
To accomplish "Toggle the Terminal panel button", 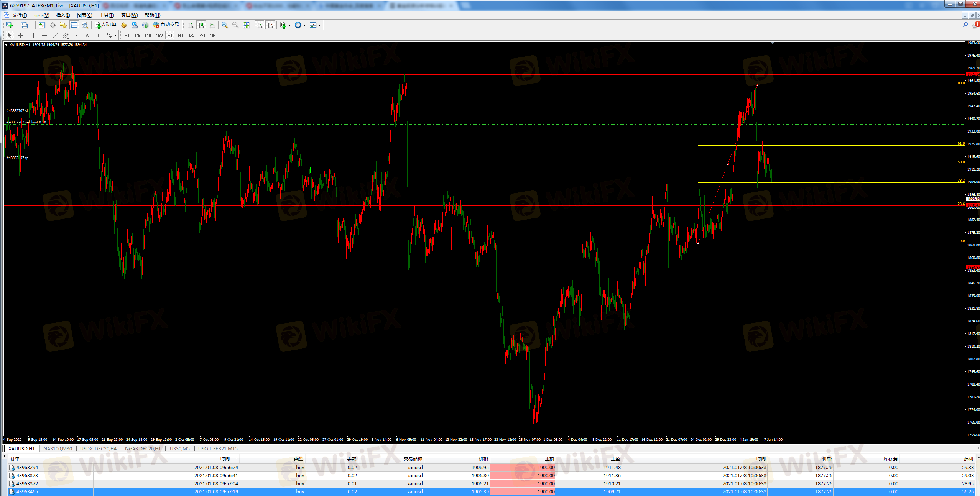I will coord(74,25).
